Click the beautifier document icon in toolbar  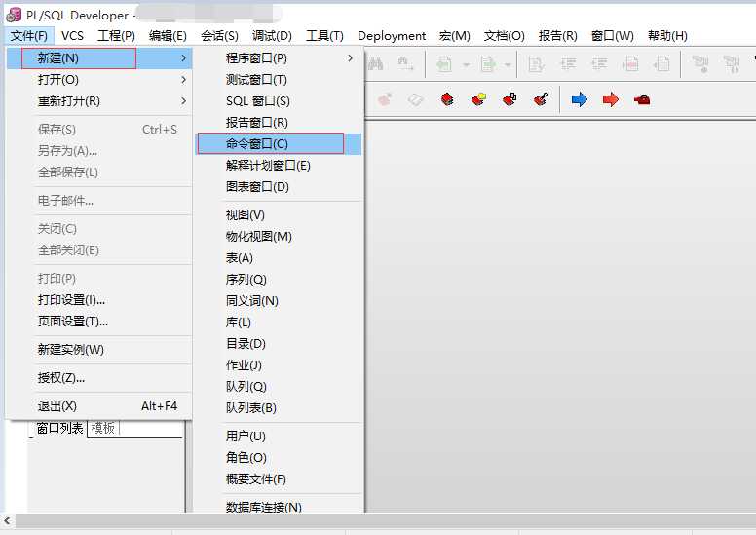coord(536,63)
